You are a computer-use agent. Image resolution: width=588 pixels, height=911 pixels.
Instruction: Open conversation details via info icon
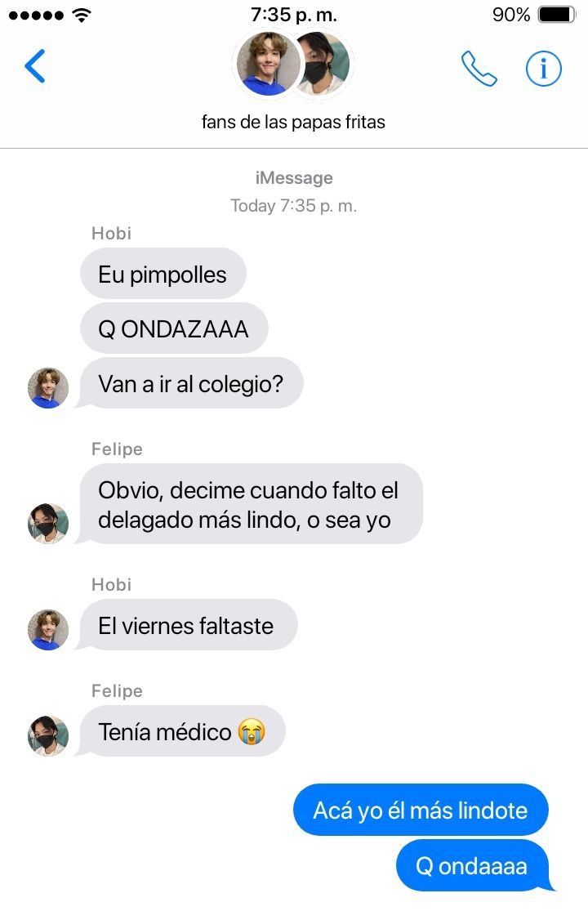[x=543, y=69]
